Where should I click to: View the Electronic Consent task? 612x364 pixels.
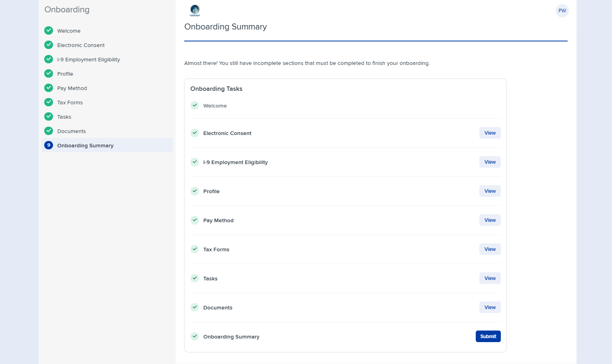(490, 133)
